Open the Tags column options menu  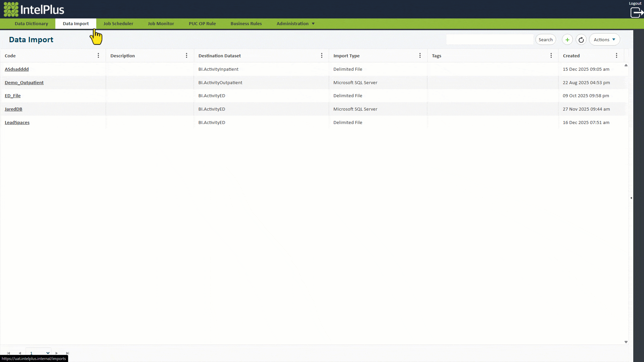tap(551, 56)
